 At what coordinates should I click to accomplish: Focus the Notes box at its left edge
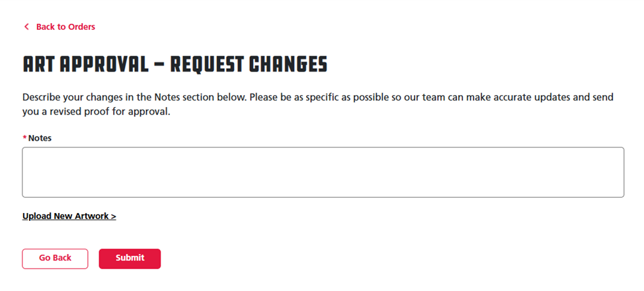30,172
